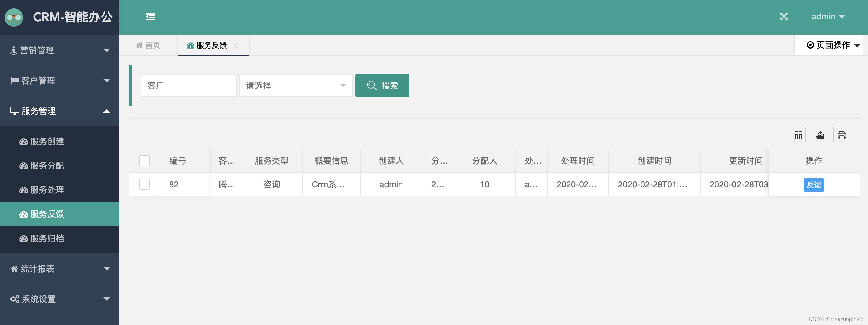This screenshot has height=325, width=868.
Task: Switch to the 首页 tab
Action: [x=148, y=45]
